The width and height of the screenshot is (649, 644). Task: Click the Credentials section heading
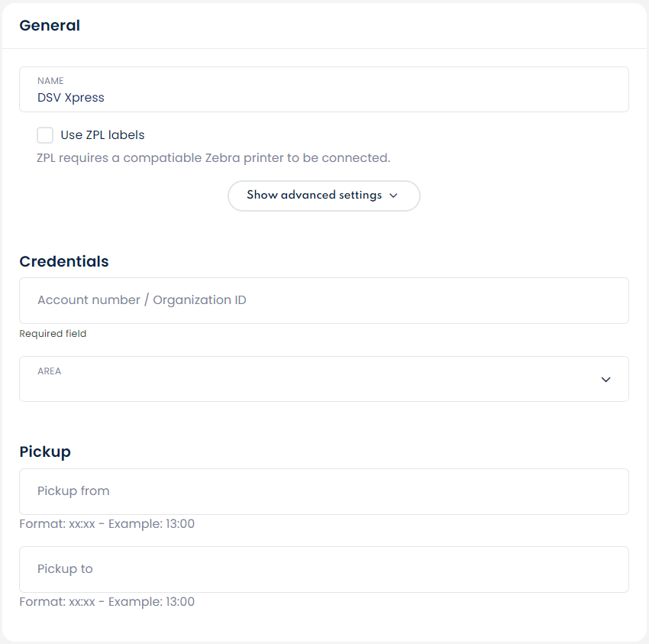[x=64, y=261]
